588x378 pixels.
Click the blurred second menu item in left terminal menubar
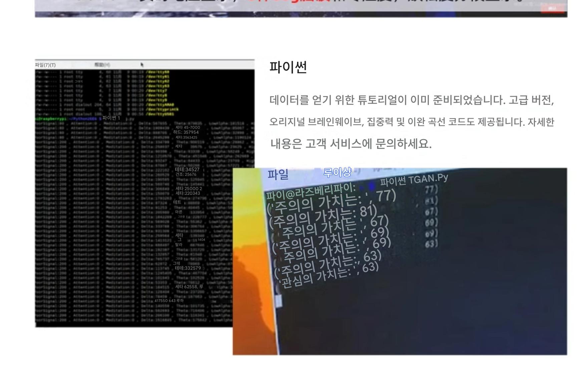(x=102, y=65)
